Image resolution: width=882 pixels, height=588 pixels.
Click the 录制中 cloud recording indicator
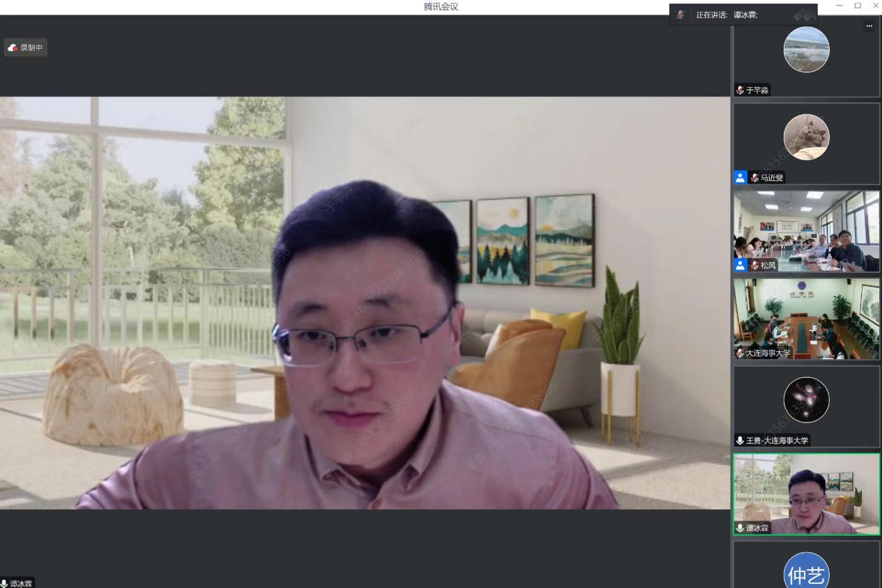point(25,47)
